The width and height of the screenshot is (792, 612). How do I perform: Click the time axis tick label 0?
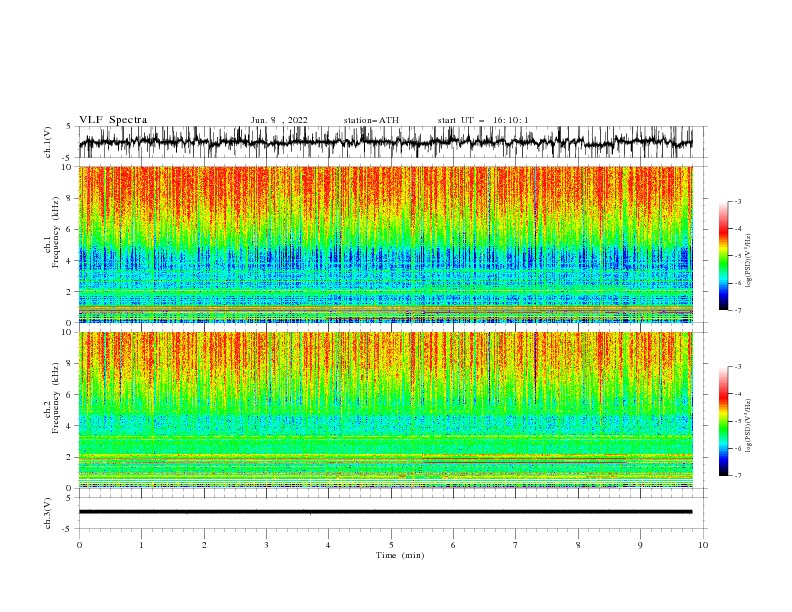[x=79, y=545]
